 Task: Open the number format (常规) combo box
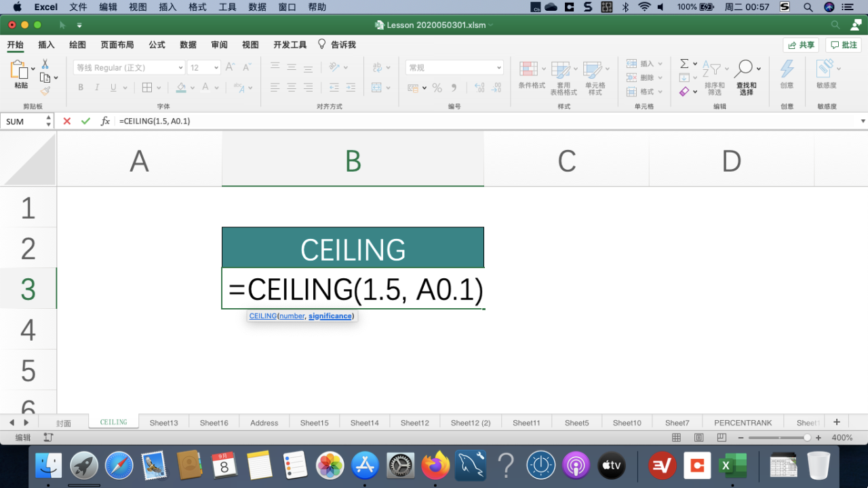tap(454, 67)
